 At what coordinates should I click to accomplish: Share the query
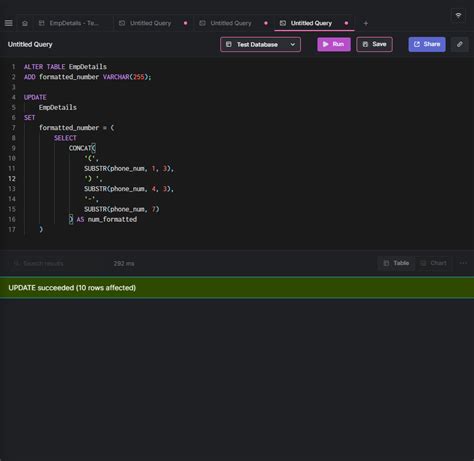pos(427,44)
